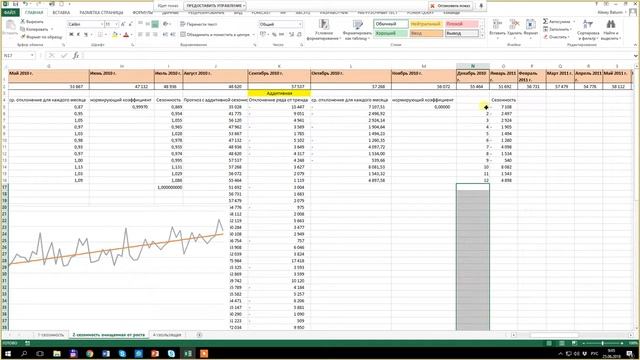Toggle the middle vertical align button
Viewport: 640px width, 360px height.
tap(147, 24)
